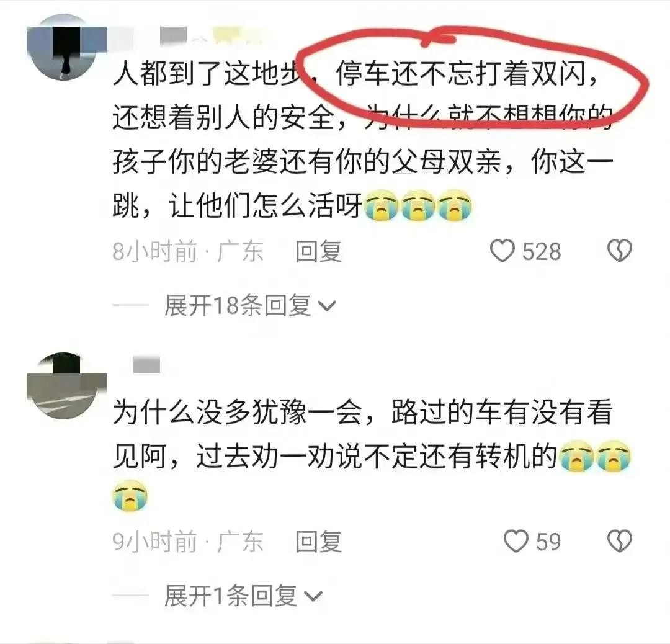670x644 pixels.
Task: Tap broken heart on second comment
Action: pyautogui.click(x=620, y=542)
